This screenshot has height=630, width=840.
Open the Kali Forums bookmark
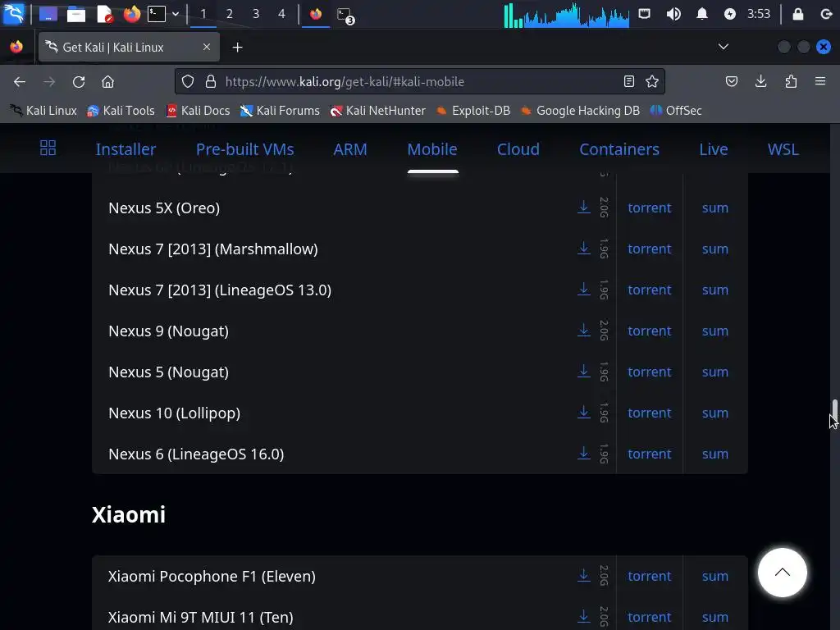pos(281,111)
